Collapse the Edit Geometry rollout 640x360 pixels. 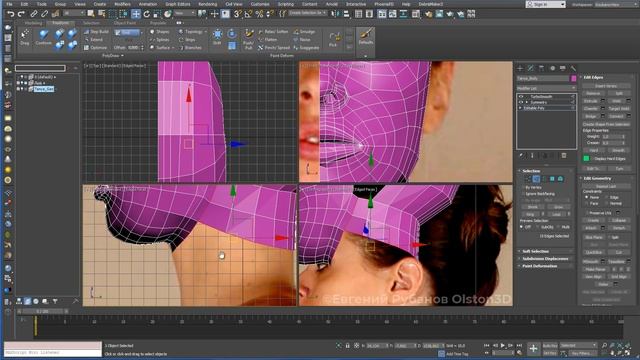[x=607, y=178]
